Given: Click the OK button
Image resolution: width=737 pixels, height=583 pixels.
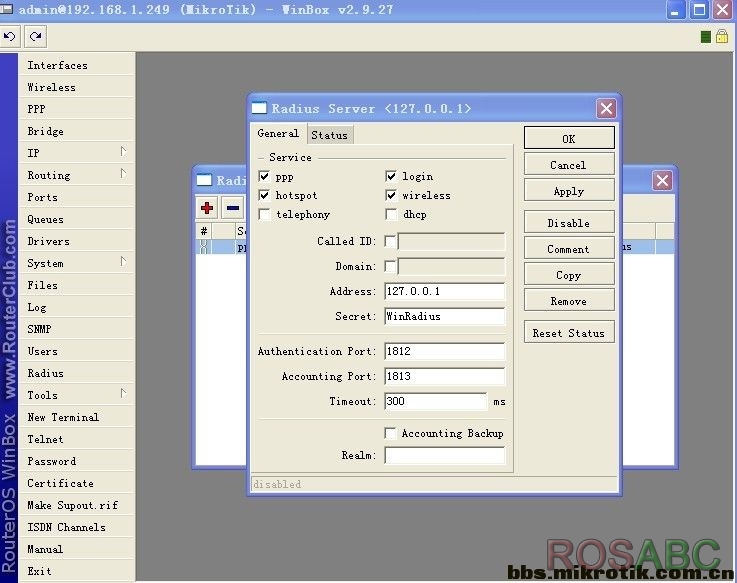Looking at the screenshot, I should [569, 139].
